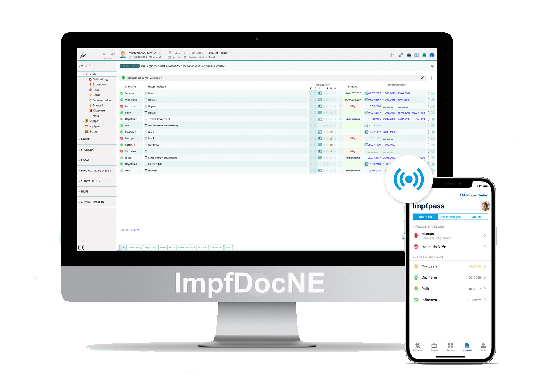Collapse the SITZUNG section
Screen dimensions: 546x392
[x=79, y=66]
